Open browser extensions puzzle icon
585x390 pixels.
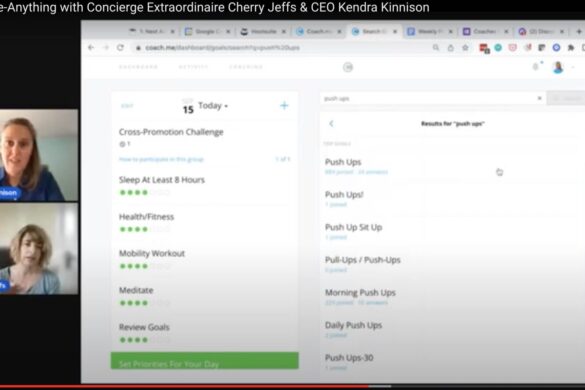pyautogui.click(x=571, y=48)
